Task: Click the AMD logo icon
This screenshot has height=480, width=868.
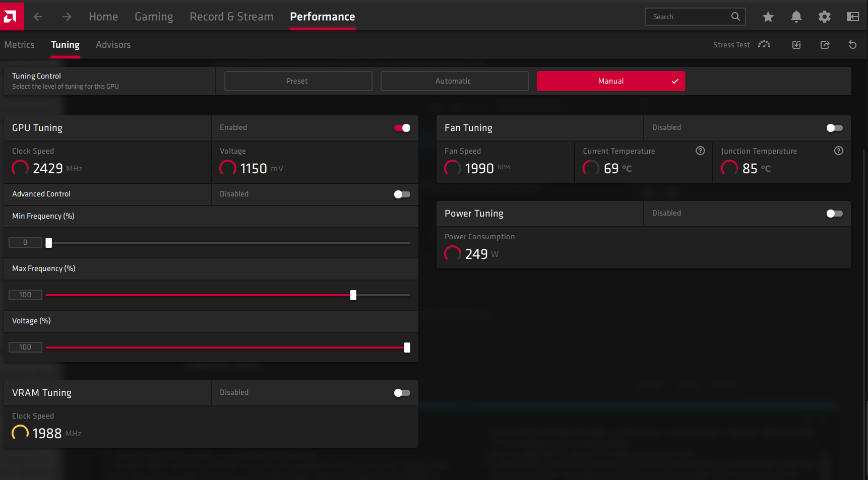Action: coord(11,17)
